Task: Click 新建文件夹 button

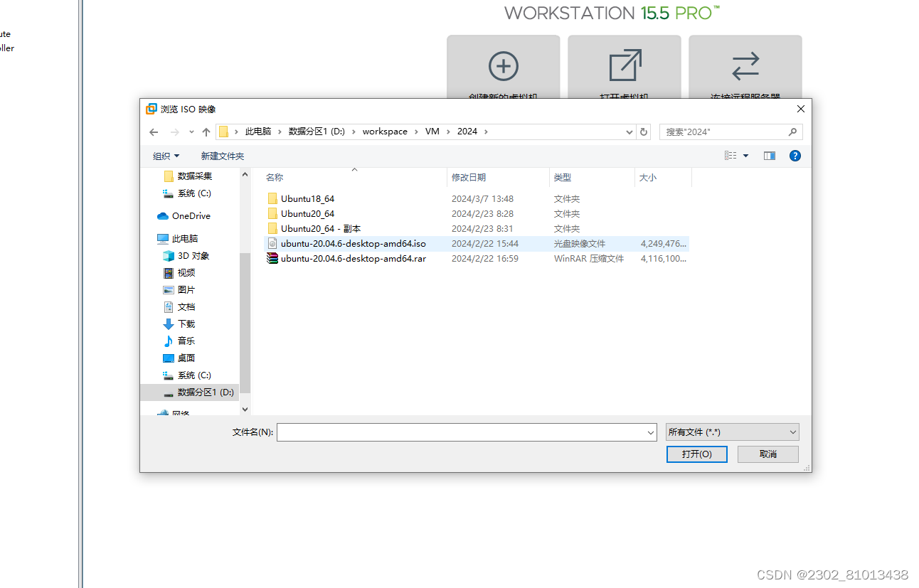Action: [x=222, y=156]
